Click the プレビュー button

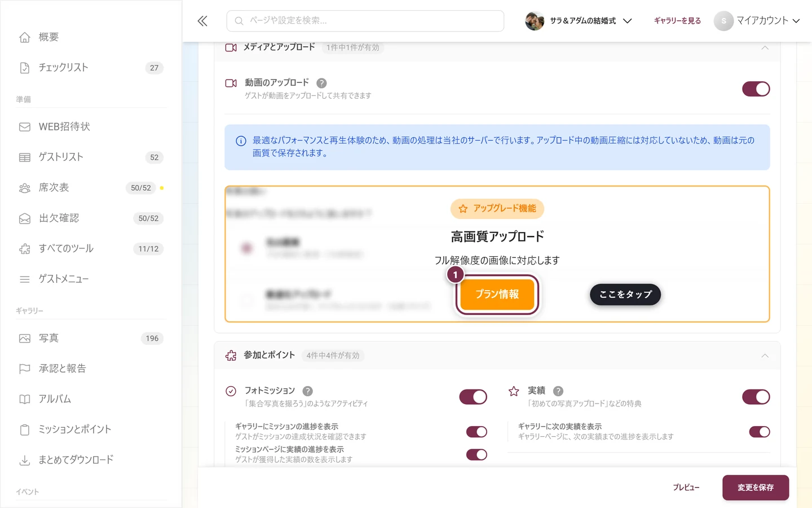click(x=686, y=488)
